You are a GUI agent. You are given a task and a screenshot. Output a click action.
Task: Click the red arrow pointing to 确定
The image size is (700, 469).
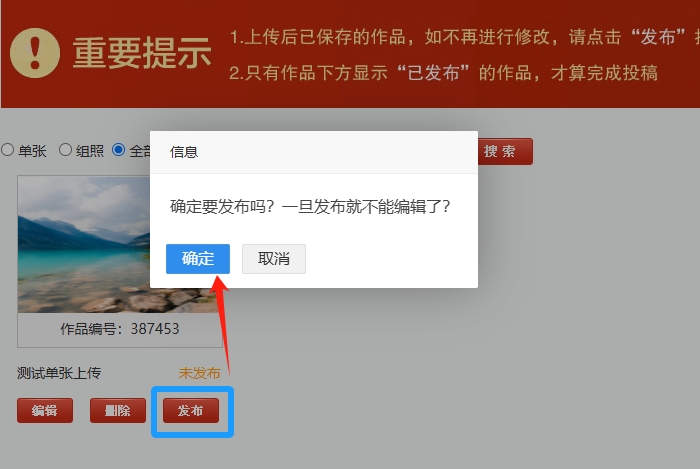[x=220, y=326]
